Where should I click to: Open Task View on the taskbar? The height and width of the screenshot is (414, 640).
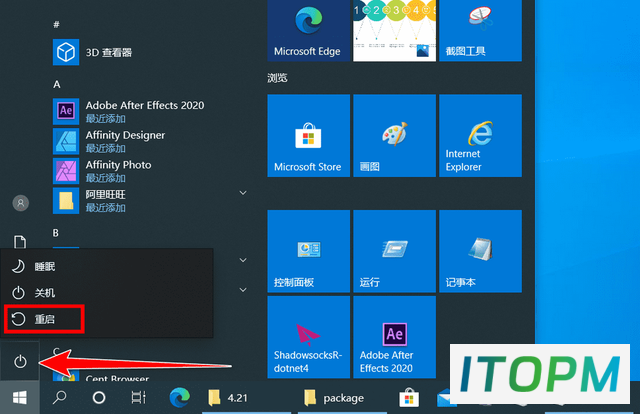click(x=138, y=397)
